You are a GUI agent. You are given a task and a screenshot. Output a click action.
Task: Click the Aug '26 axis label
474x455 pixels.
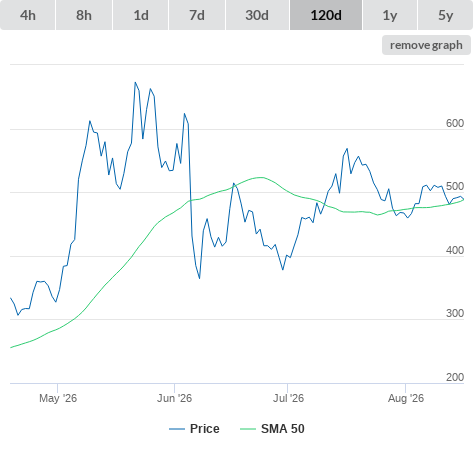click(x=406, y=398)
